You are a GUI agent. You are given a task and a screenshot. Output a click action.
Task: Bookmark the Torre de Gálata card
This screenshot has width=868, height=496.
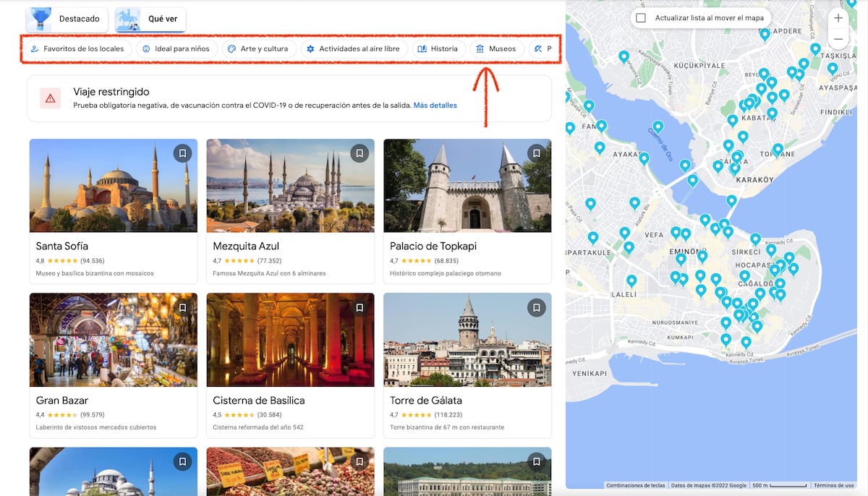[536, 307]
